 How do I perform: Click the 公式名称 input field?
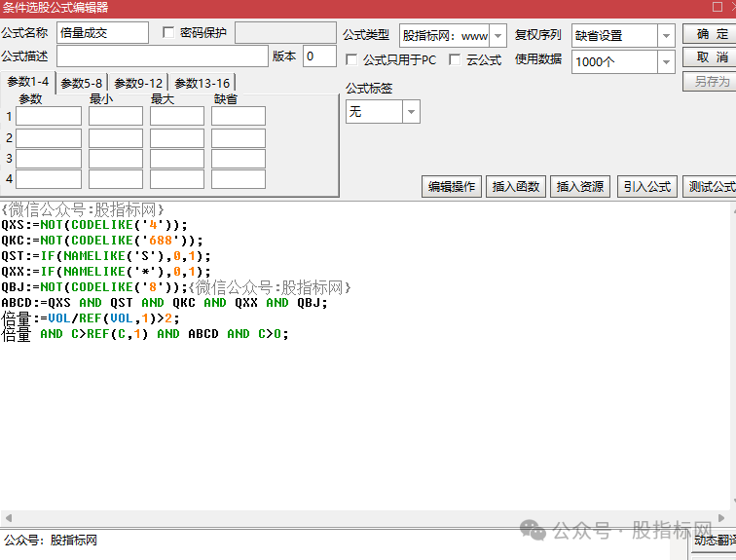tap(102, 33)
